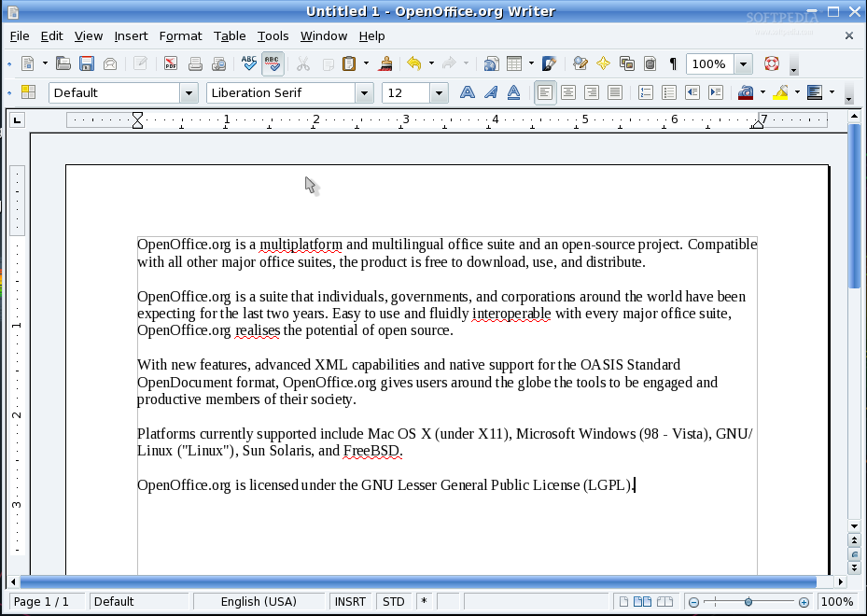867x616 pixels.
Task: Open Find & Replace
Action: 579,63
